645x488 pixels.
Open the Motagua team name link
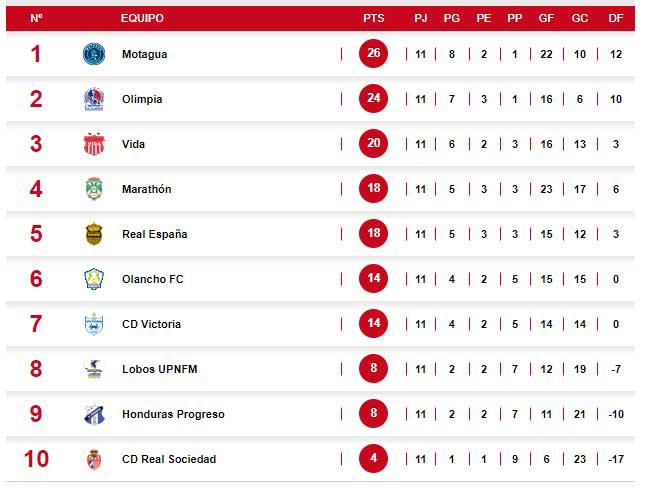tap(144, 54)
